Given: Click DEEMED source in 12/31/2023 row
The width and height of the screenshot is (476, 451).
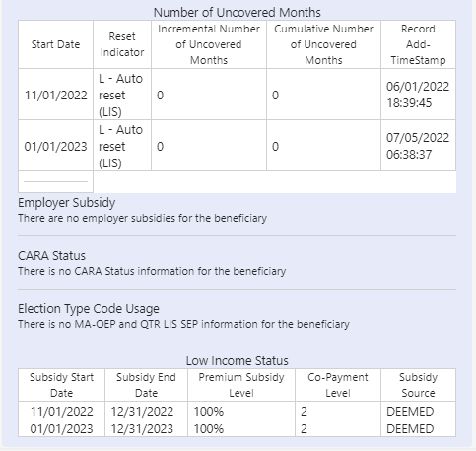Looking at the screenshot, I should [x=410, y=429].
